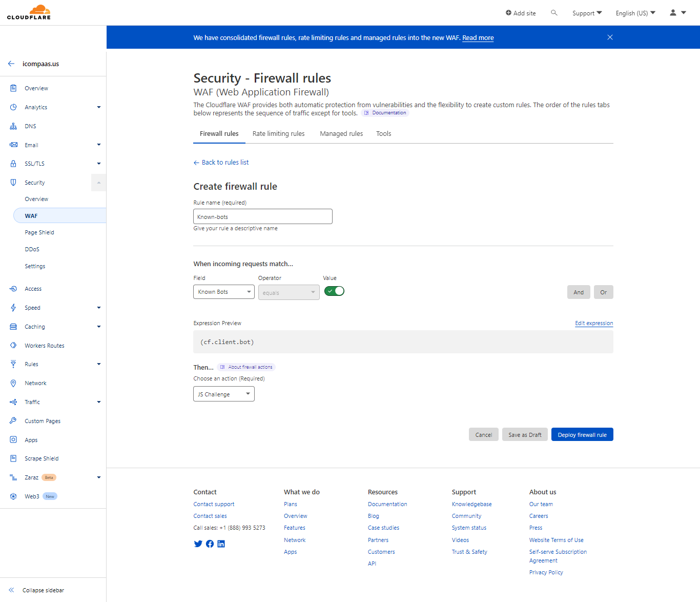
Task: Click the DNS network icon
Action: point(13,126)
